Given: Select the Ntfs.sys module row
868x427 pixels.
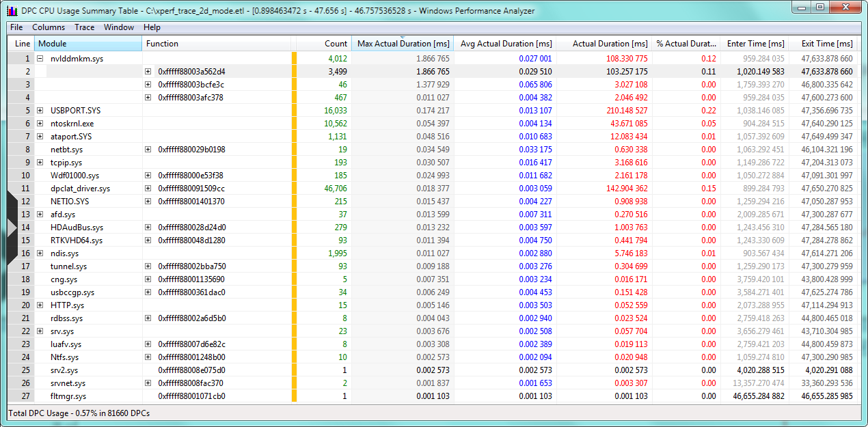Looking at the screenshot, I should coord(433,357).
